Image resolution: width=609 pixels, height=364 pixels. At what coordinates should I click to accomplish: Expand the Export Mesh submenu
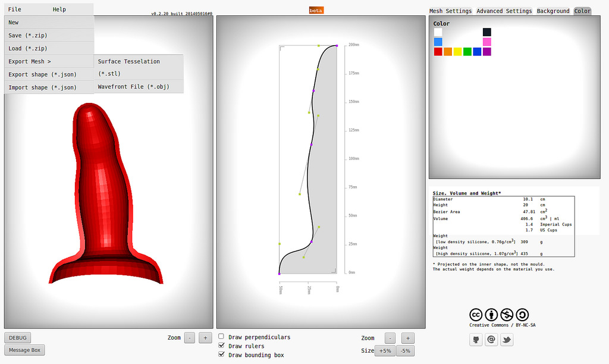pyautogui.click(x=30, y=61)
